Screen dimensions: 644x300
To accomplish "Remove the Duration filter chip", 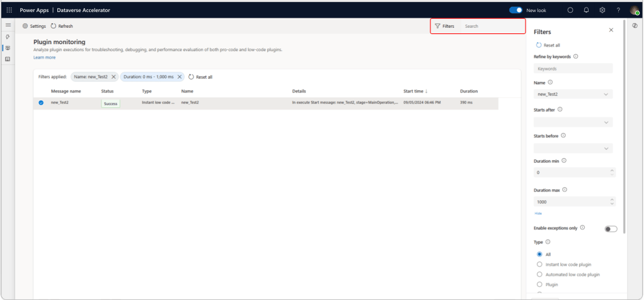I will coord(180,77).
